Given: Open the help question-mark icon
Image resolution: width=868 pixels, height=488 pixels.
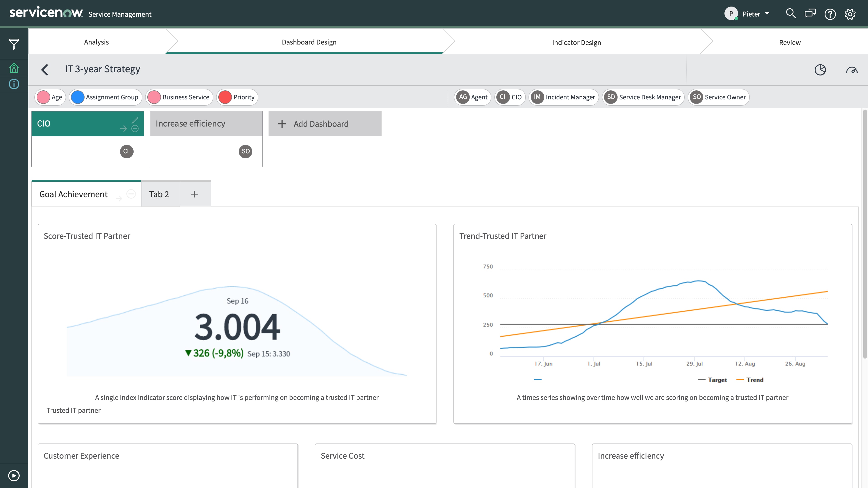Looking at the screenshot, I should (x=830, y=14).
